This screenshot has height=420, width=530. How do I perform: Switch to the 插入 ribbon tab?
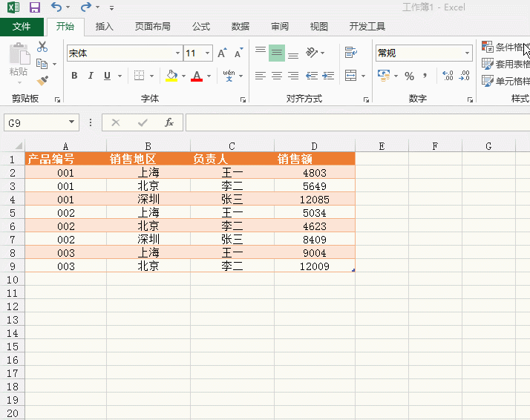pos(105,27)
